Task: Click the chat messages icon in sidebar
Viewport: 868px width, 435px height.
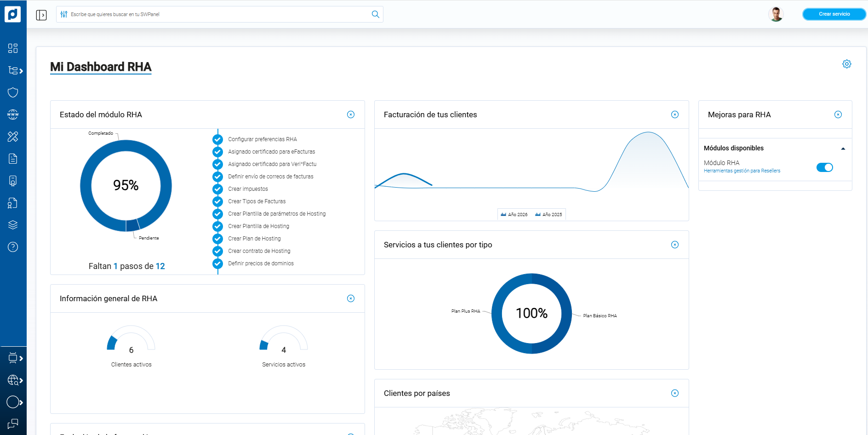Action: pyautogui.click(x=13, y=424)
